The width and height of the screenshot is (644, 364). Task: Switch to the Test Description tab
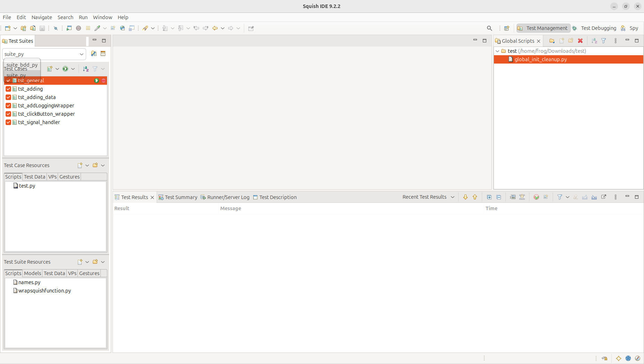(275, 197)
